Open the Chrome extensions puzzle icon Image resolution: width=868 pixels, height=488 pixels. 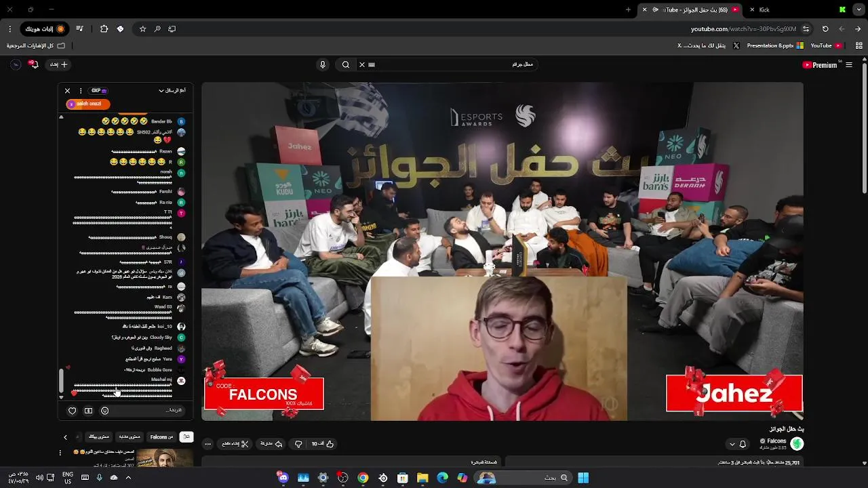coord(104,29)
